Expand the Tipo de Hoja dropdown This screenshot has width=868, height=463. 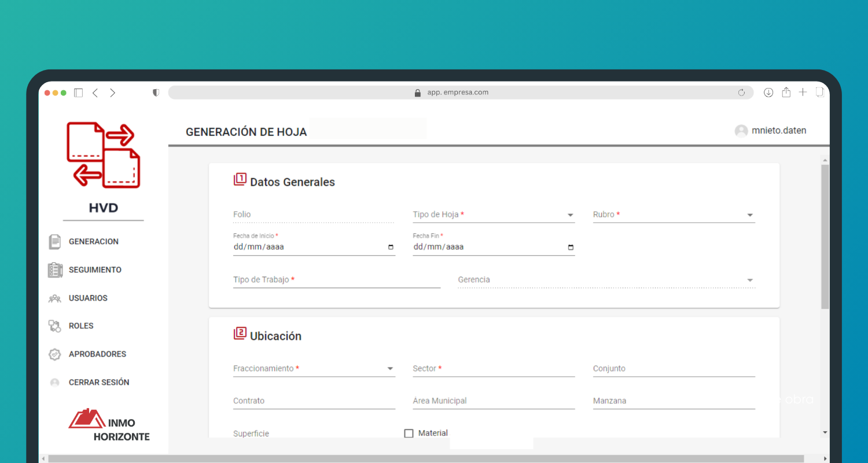click(571, 215)
